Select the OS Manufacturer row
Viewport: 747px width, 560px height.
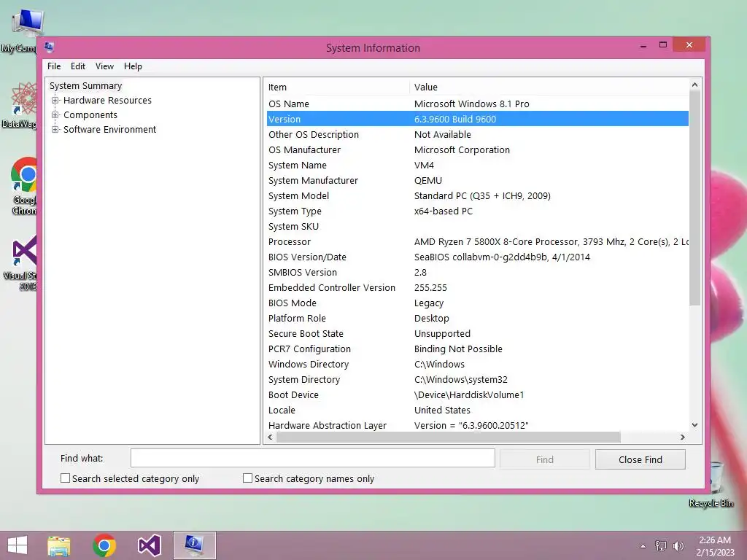477,149
